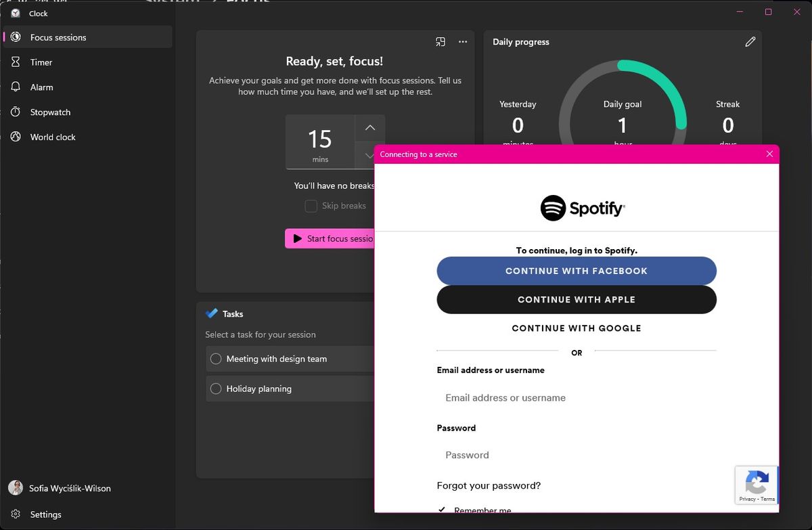This screenshot has height=530, width=812.
Task: Select the Alarm bell icon
Action: point(16,87)
